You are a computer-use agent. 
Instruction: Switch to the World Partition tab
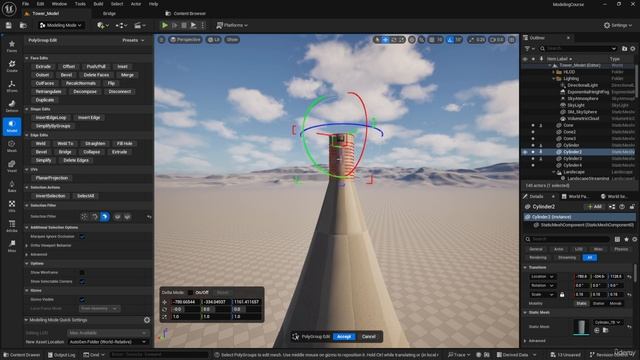tap(576, 196)
